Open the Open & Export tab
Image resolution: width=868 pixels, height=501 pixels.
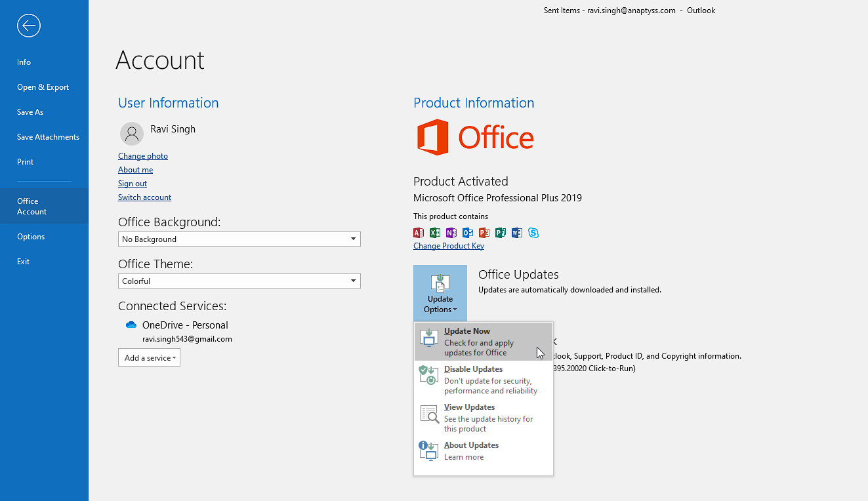pyautogui.click(x=44, y=87)
